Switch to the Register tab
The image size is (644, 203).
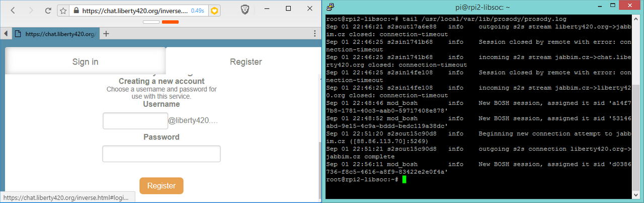[246, 61]
